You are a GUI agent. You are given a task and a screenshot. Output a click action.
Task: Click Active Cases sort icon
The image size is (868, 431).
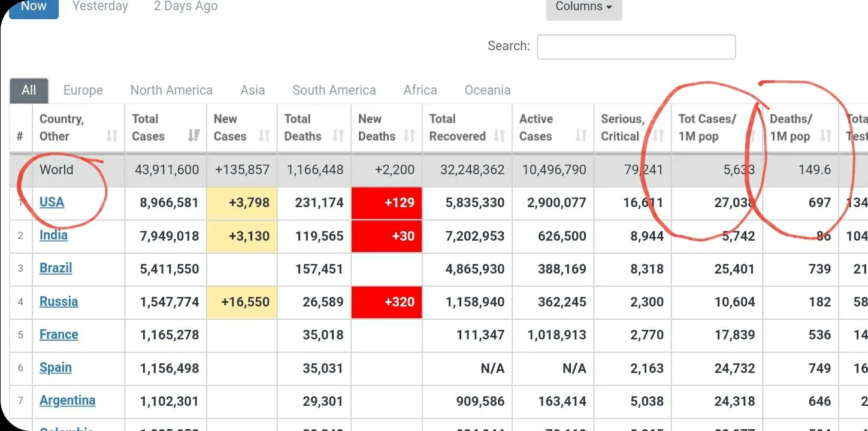[580, 136]
